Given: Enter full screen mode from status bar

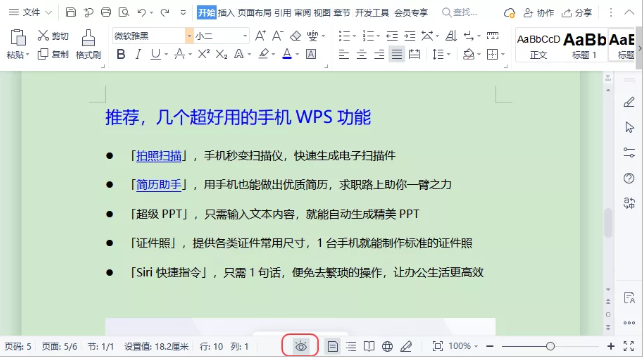Looking at the screenshot, I should [629, 346].
